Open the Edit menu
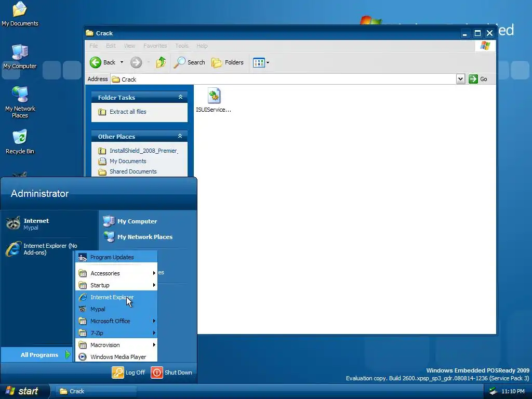 [x=111, y=46]
